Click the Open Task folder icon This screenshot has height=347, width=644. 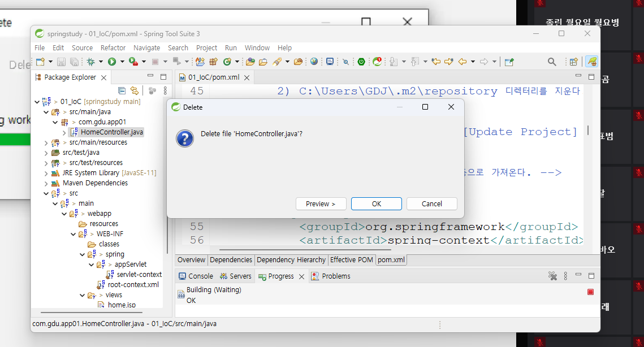point(263,62)
